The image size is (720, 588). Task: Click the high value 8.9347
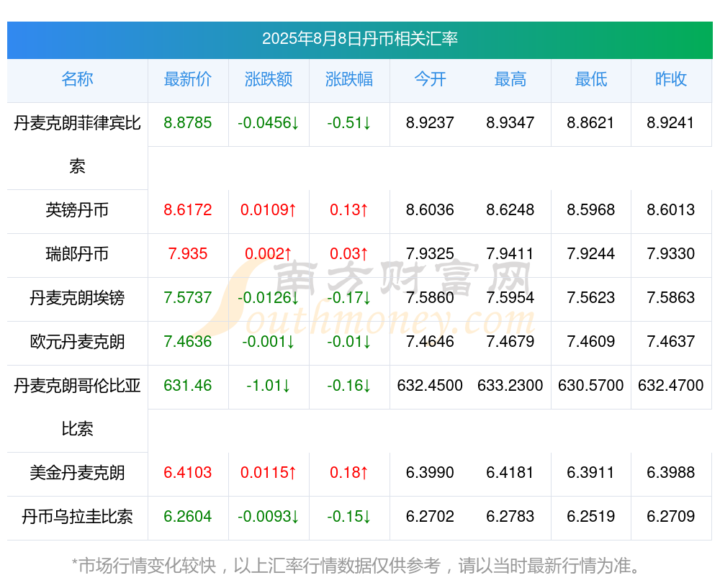point(510,123)
